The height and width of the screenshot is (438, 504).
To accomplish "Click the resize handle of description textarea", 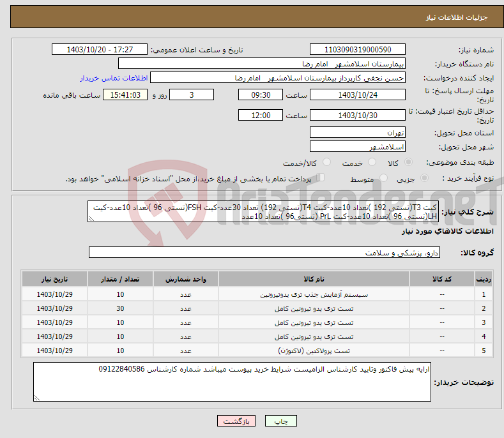I will [x=91, y=219].
